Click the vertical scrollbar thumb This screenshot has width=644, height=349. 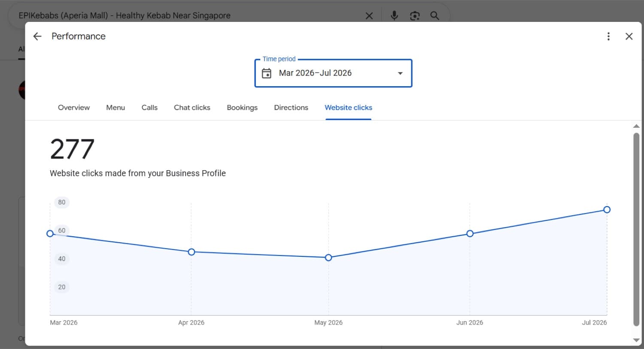tap(636, 229)
